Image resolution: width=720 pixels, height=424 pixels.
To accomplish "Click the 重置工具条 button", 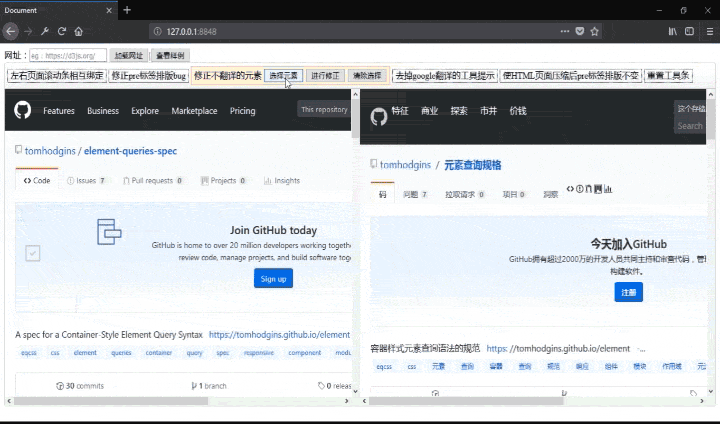I will click(668, 76).
